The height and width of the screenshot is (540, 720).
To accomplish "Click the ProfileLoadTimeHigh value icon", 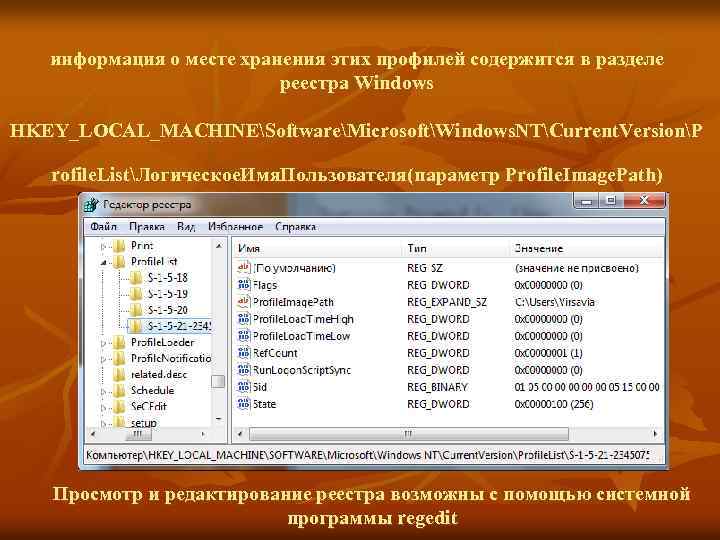I will point(243,319).
